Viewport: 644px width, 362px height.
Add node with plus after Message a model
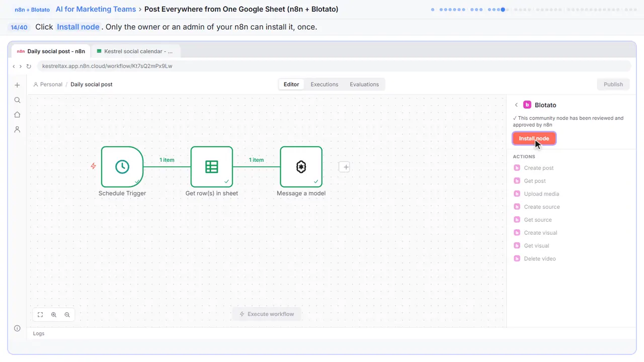click(344, 167)
